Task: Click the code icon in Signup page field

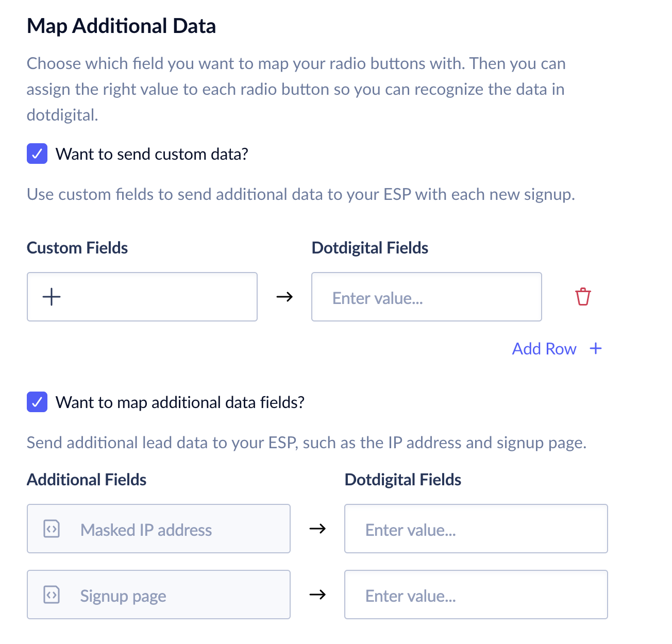Action: point(52,595)
